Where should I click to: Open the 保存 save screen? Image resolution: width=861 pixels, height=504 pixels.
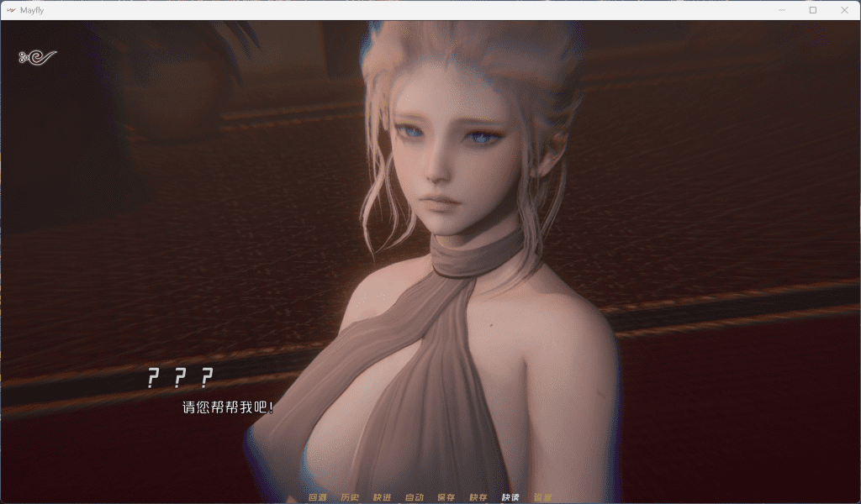[447, 496]
